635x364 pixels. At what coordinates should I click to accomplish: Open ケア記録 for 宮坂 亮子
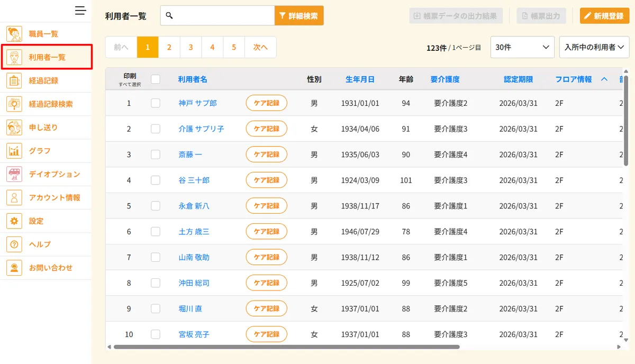[x=267, y=334]
